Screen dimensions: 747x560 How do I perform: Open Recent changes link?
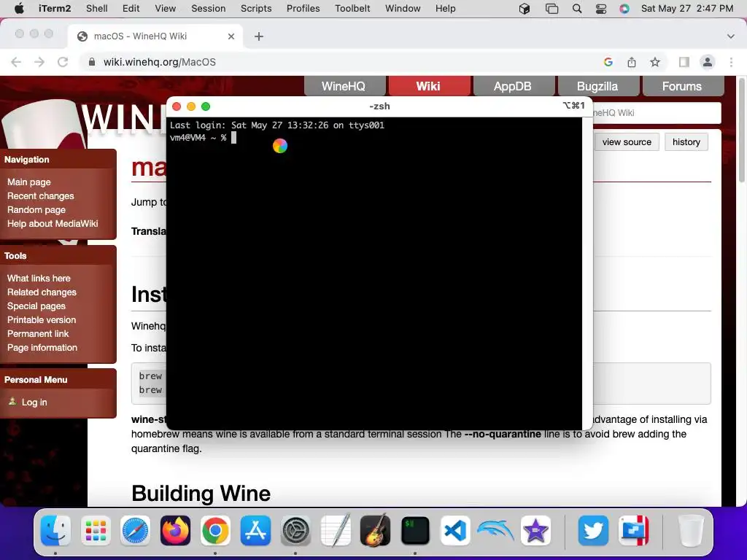pyautogui.click(x=41, y=195)
